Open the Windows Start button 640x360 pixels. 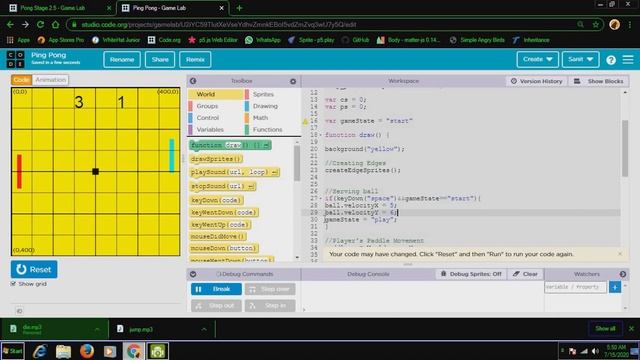point(13,351)
